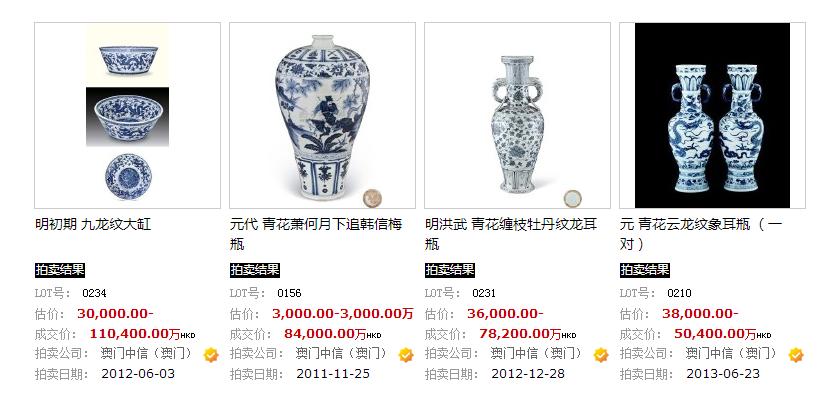Image resolution: width=819 pixels, height=400 pixels.
Task: Click 拍卖结果 label under the first item
Action: (x=60, y=270)
